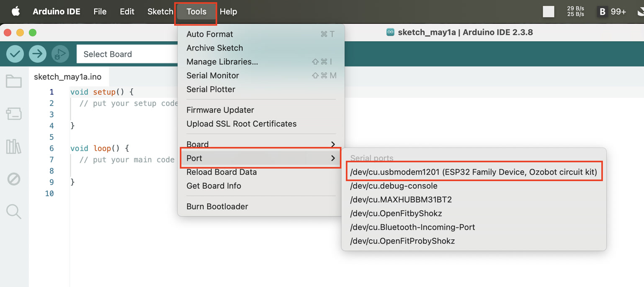Open the Debug sidebar icon
This screenshot has height=287, width=644.
pos(14,179)
